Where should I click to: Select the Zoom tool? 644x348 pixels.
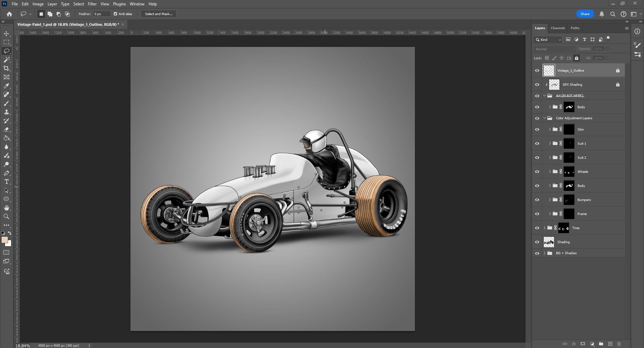point(6,217)
